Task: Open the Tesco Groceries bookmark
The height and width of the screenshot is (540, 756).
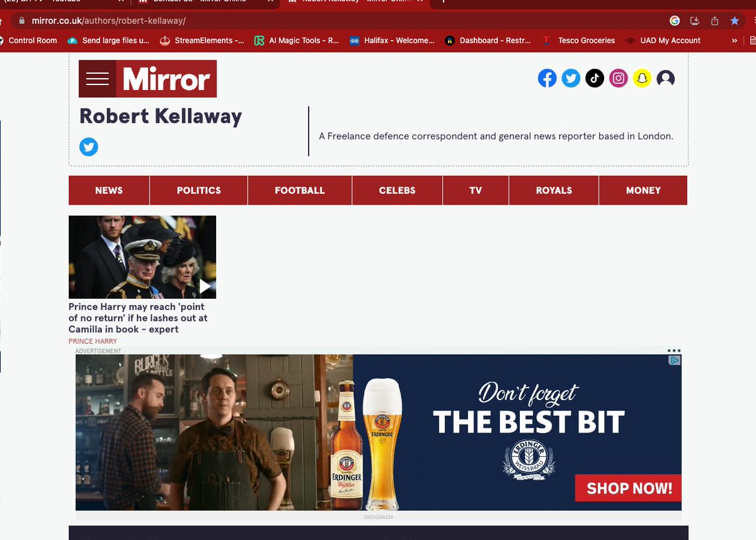Action: point(578,40)
